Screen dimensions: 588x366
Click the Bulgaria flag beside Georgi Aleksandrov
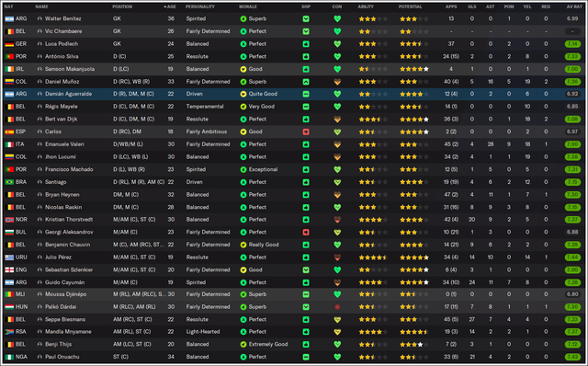point(9,232)
